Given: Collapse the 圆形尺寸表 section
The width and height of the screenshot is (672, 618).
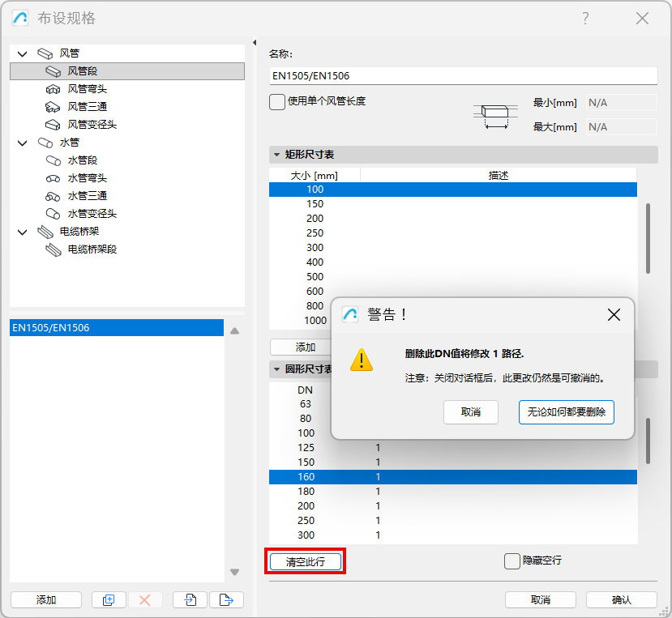Looking at the screenshot, I should [x=277, y=369].
